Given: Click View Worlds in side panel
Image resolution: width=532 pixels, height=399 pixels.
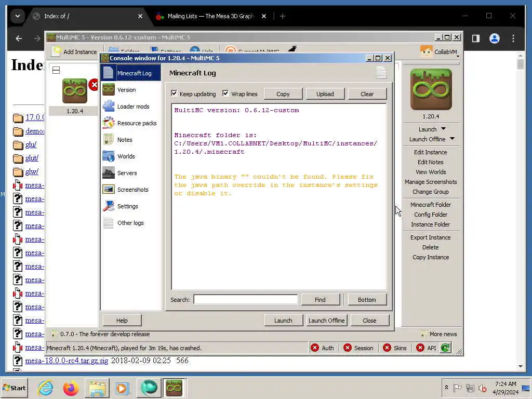Looking at the screenshot, I should pos(431,172).
